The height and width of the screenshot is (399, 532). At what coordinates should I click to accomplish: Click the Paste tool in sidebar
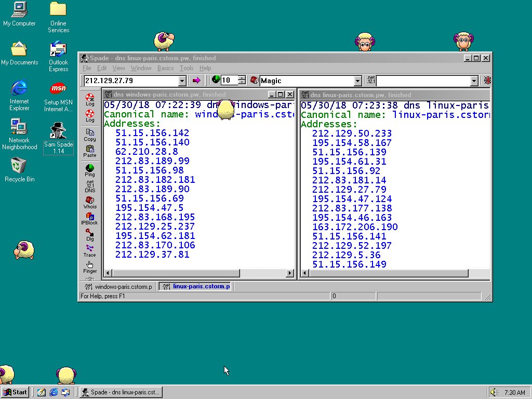tap(90, 151)
